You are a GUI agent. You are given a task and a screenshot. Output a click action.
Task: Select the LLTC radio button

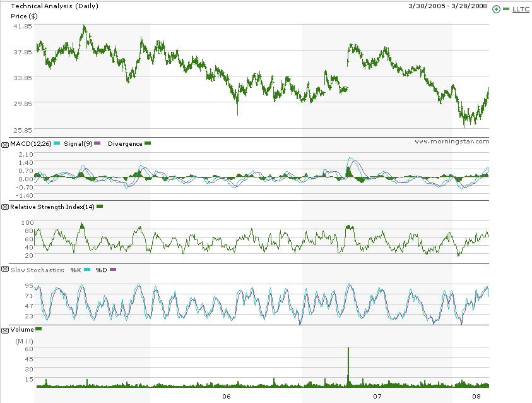pyautogui.click(x=496, y=9)
